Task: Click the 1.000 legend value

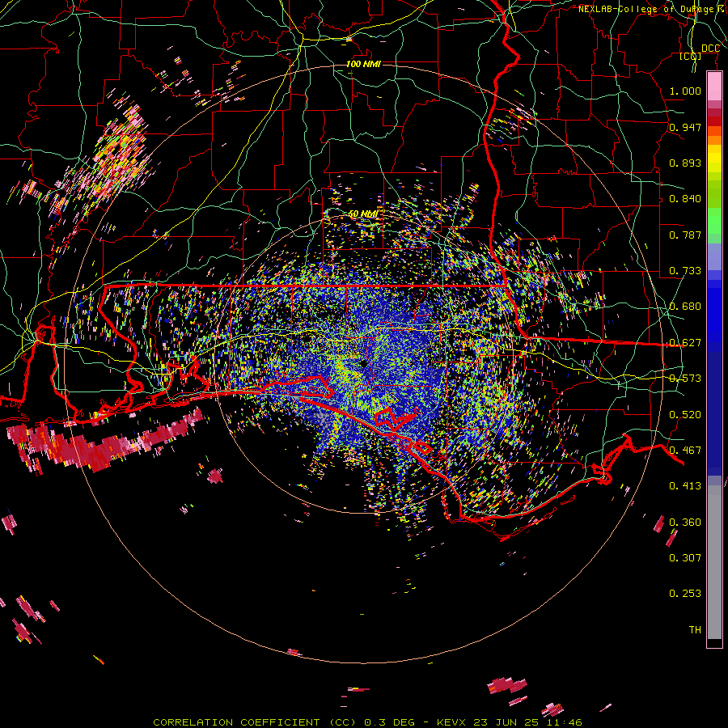Action: point(685,91)
